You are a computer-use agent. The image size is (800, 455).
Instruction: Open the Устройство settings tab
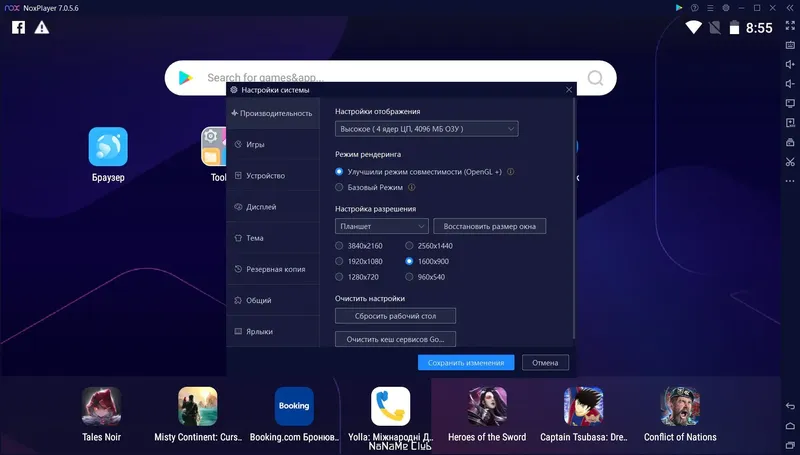(x=273, y=175)
